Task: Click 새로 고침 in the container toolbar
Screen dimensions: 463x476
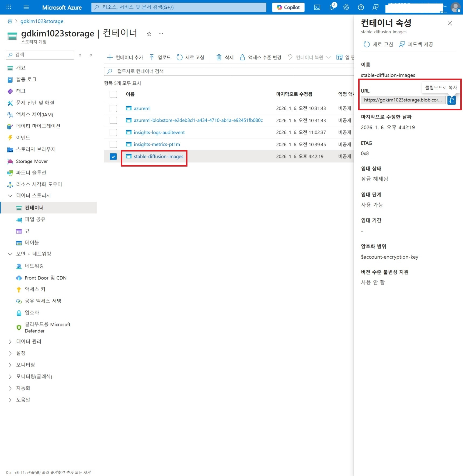Action: click(x=190, y=57)
